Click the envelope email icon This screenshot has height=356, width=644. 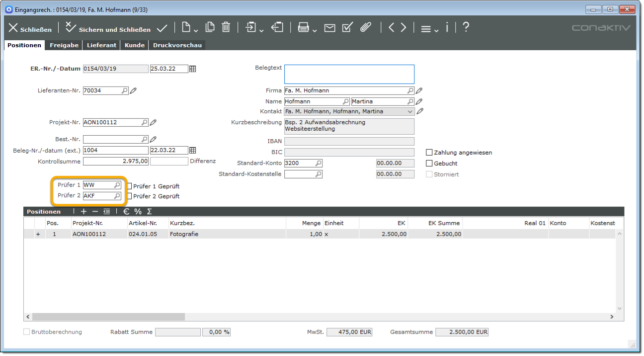(x=329, y=28)
